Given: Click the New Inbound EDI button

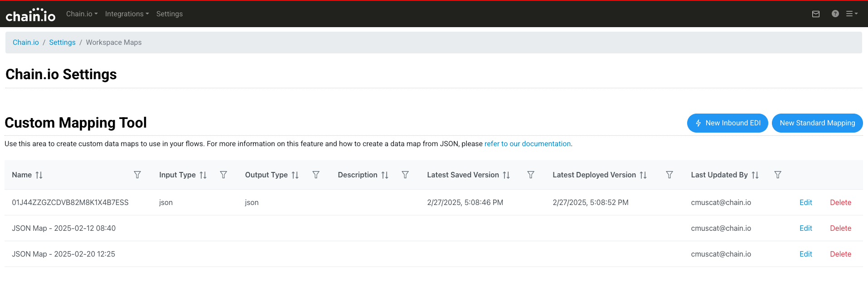Looking at the screenshot, I should (727, 123).
